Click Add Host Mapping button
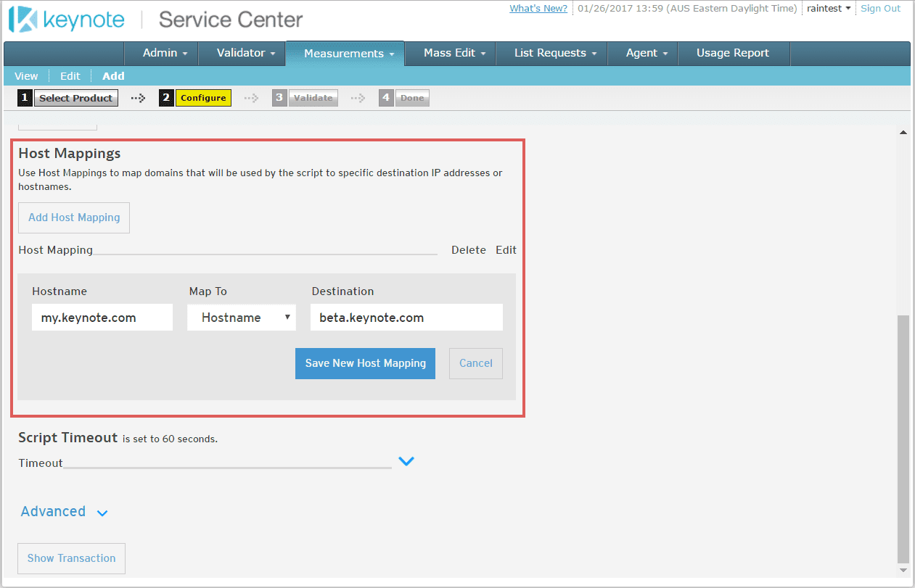Viewport: 915px width, 588px height. click(x=74, y=218)
